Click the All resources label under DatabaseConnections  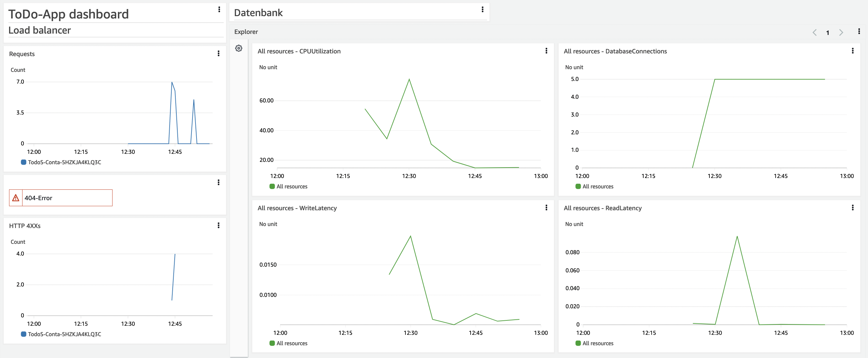(598, 187)
